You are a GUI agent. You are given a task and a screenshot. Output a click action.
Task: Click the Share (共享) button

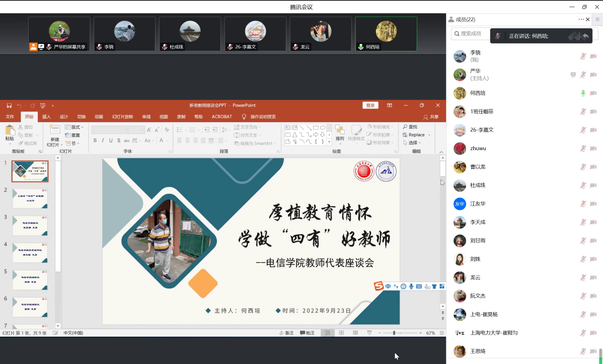431,117
